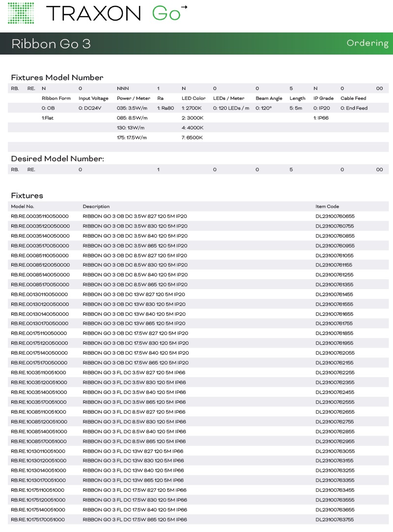This screenshot has width=393, height=532.
Task: Select the 1: IP66 grade option
Action: tap(322, 118)
